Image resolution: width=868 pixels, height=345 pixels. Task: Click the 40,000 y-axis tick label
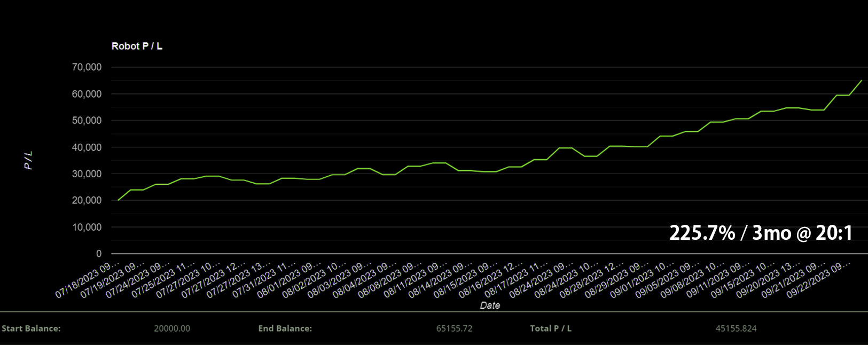[x=87, y=147]
